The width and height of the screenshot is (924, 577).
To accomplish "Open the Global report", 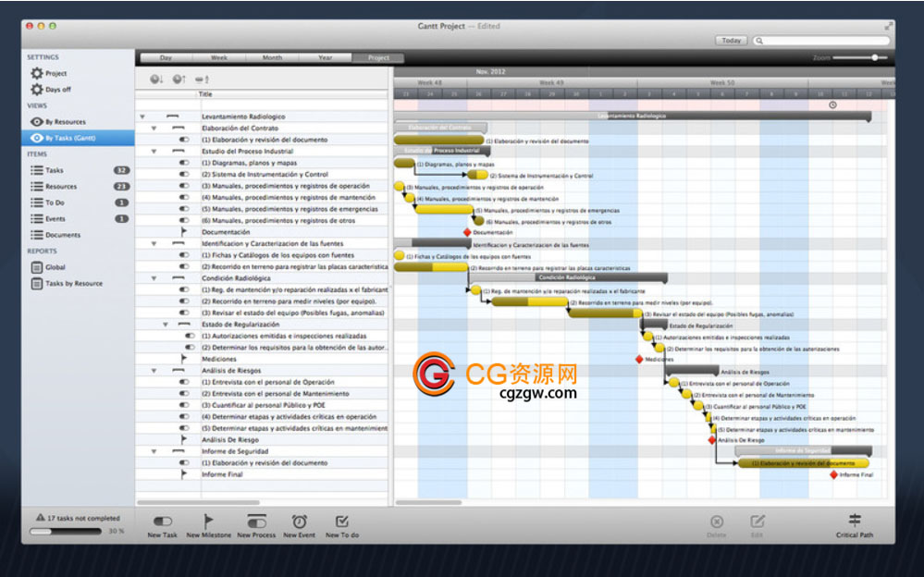I will click(37, 267).
